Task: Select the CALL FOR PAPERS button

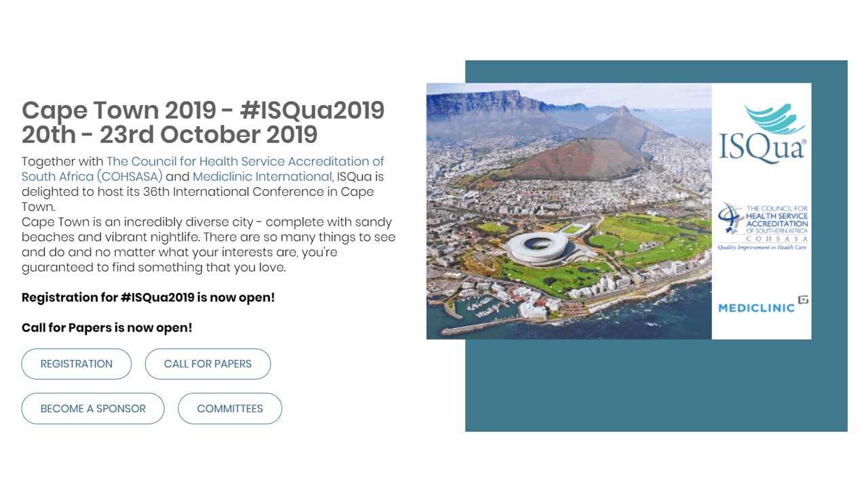Action: pos(208,364)
